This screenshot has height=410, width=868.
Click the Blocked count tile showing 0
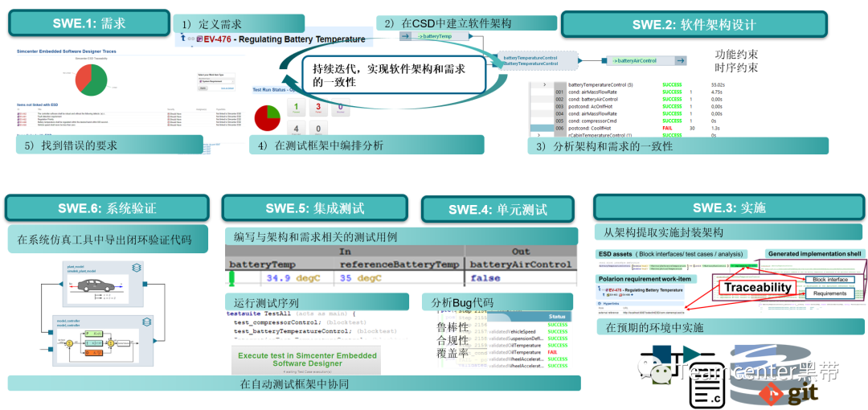[x=341, y=108]
